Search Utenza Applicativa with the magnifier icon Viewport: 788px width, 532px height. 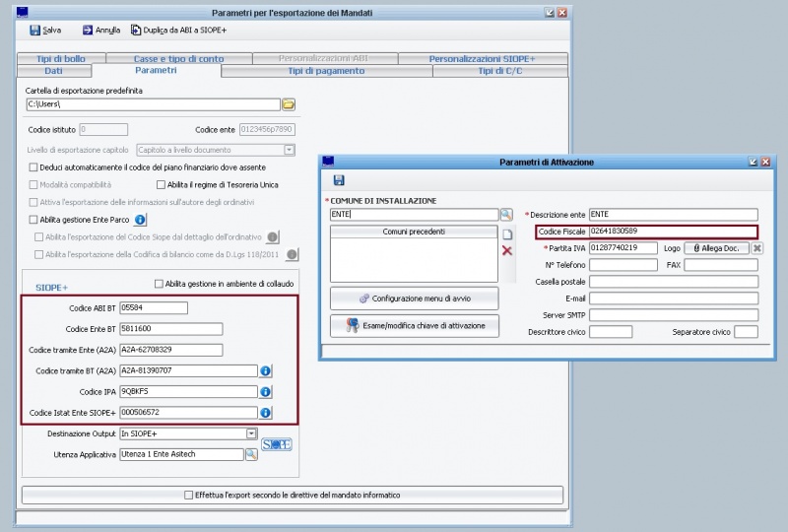point(251,454)
